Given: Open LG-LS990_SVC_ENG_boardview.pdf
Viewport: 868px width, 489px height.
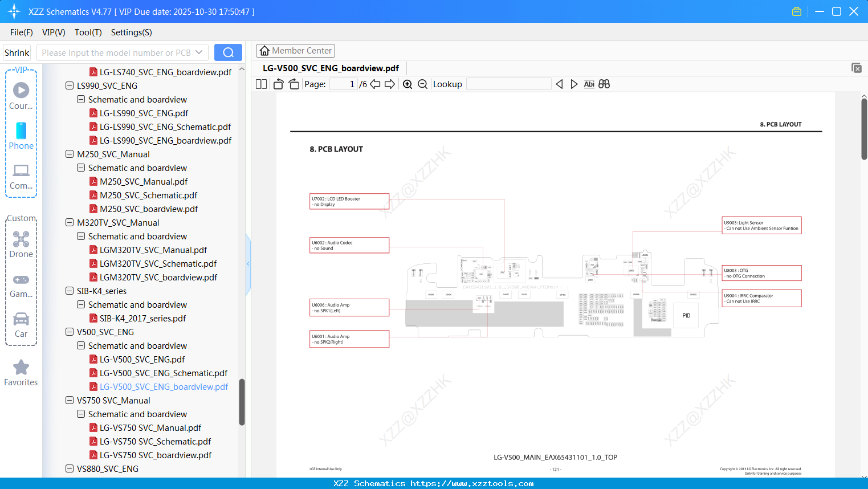Looking at the screenshot, I should [x=161, y=141].
